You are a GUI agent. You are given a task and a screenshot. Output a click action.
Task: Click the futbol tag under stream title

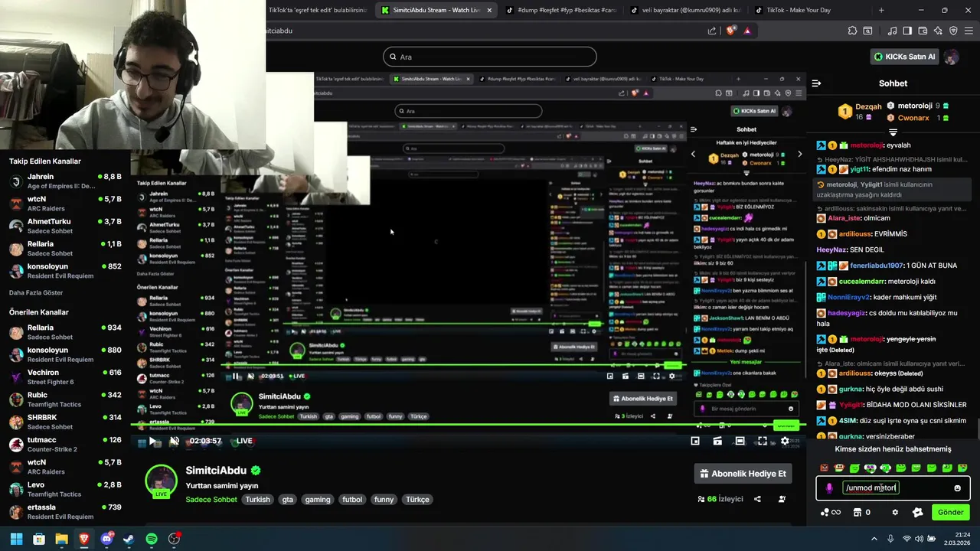352,499
